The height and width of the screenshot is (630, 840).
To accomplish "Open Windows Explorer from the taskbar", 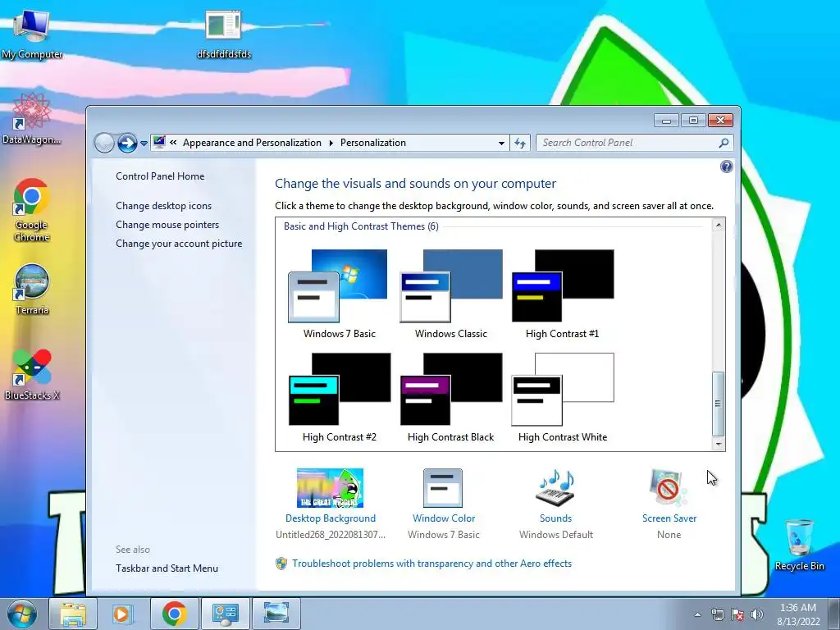I will (73, 614).
